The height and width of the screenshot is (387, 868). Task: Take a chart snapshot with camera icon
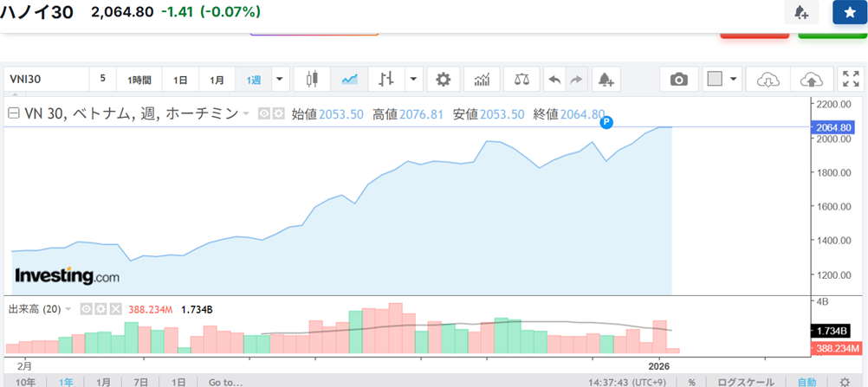(x=679, y=80)
